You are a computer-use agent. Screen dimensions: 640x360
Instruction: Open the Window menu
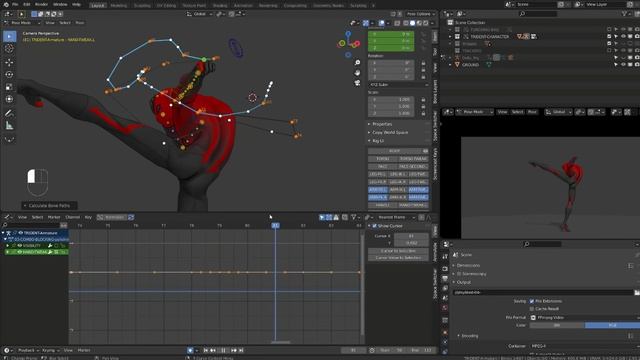coord(60,4)
